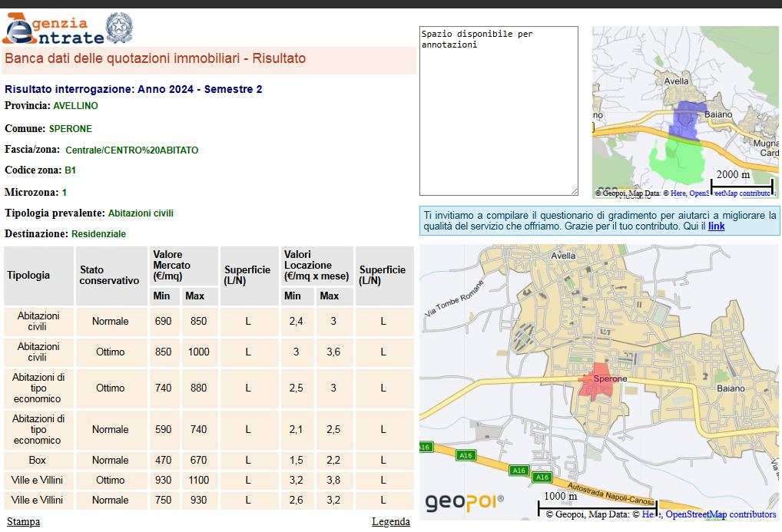Click the Baiano label on the large map

click(x=730, y=388)
